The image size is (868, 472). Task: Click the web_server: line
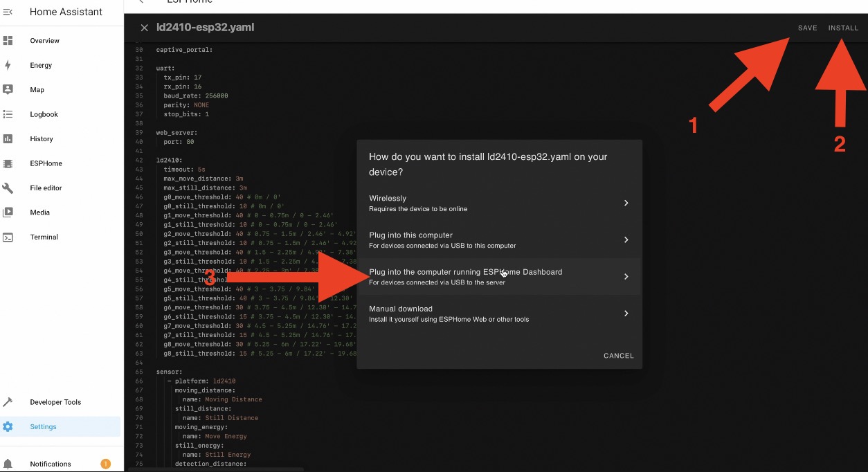177,132
